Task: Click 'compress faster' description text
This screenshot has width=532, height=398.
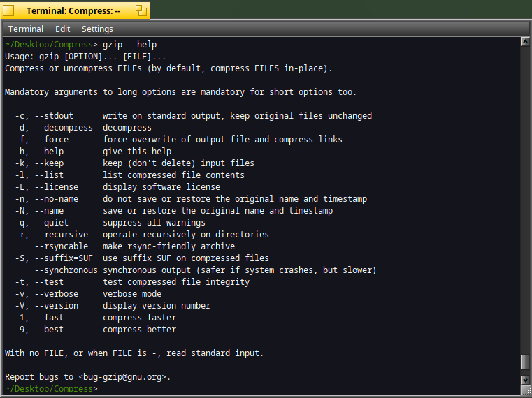Action: 139,318
